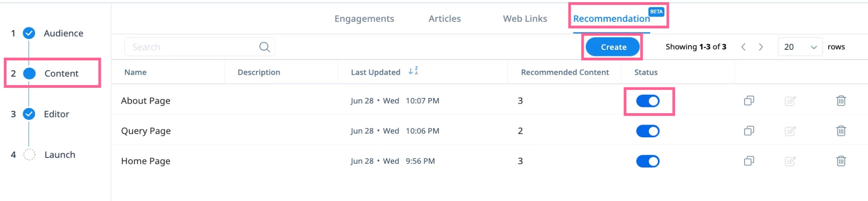This screenshot has height=201, width=868.
Task: Toggle off About Page status
Action: pyautogui.click(x=648, y=101)
